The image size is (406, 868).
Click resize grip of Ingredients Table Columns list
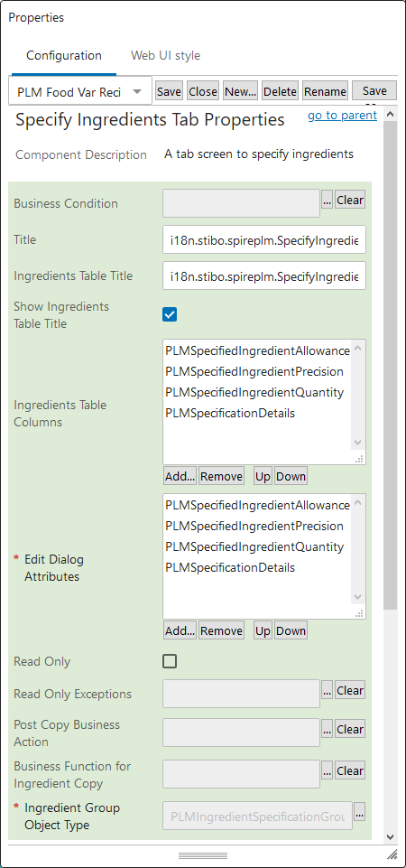point(359,459)
